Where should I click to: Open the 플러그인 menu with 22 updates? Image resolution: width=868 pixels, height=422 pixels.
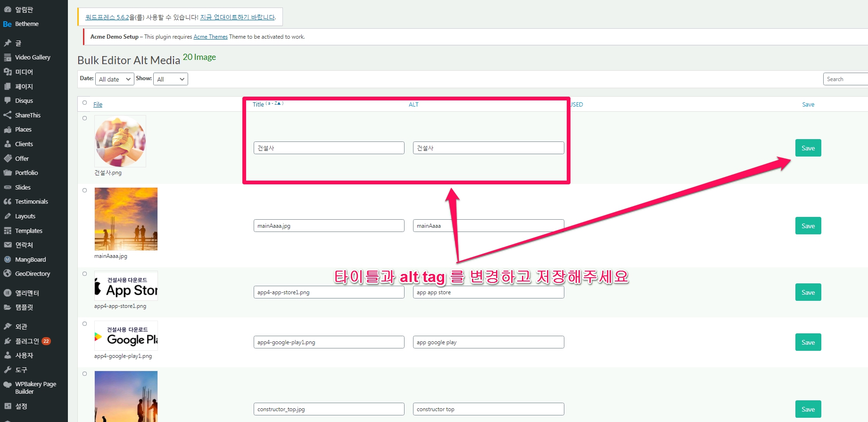coord(27,341)
